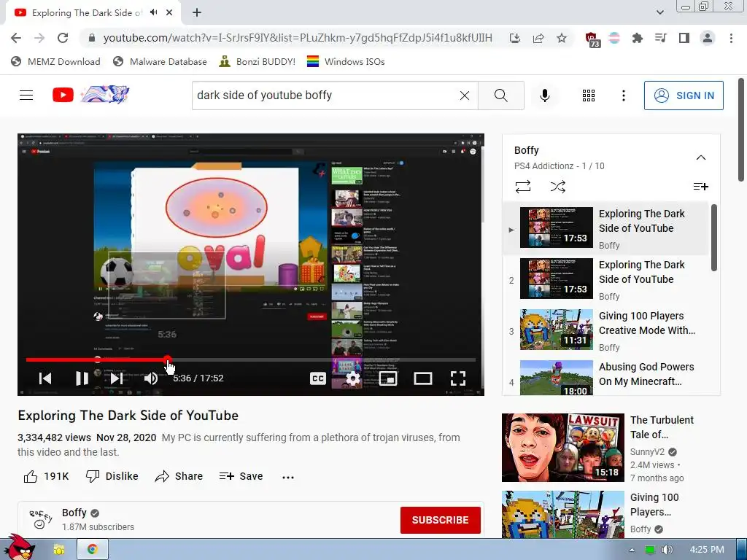Share this video
The image size is (747, 560).
tap(179, 476)
